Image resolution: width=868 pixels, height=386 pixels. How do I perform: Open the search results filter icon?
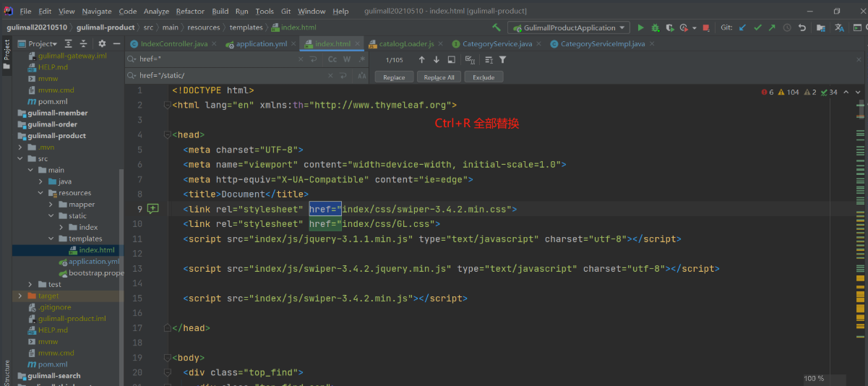502,59
